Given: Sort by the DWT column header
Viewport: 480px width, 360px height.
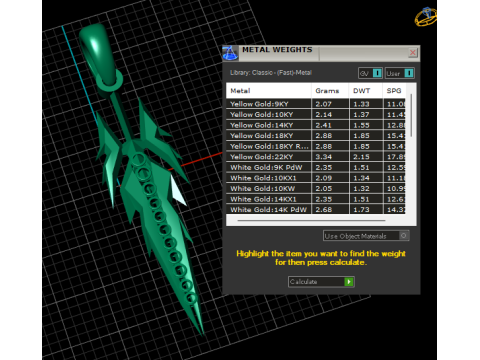Looking at the screenshot, I should pyautogui.click(x=366, y=91).
